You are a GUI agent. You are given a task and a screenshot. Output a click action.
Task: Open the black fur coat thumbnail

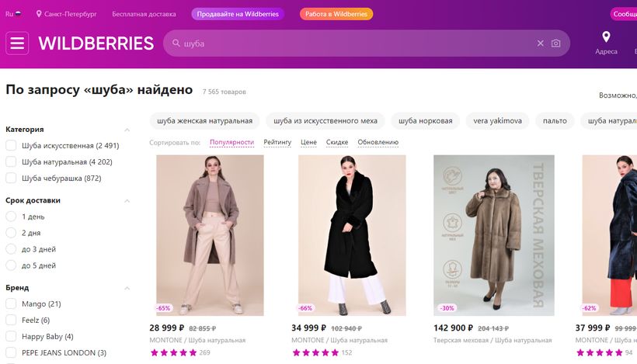(352, 235)
